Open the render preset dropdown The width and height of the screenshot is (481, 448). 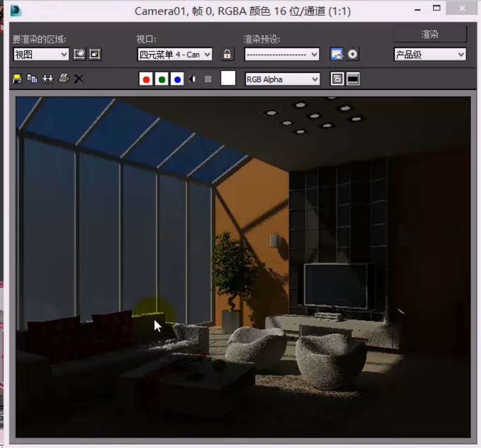[x=281, y=54]
